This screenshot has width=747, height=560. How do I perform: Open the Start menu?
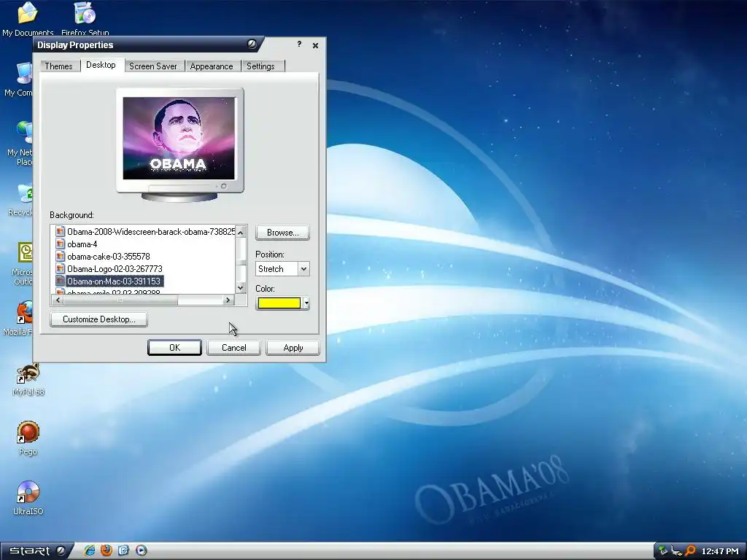[x=36, y=551]
